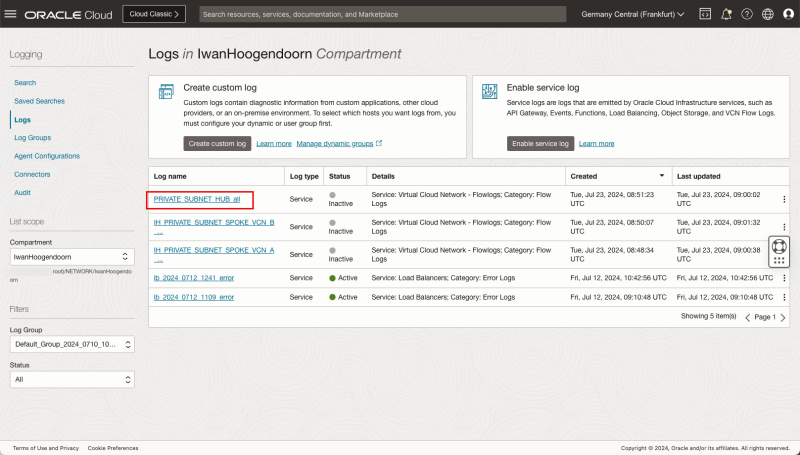Select Saved Searches in sidebar
This screenshot has width=800, height=455.
[x=39, y=101]
